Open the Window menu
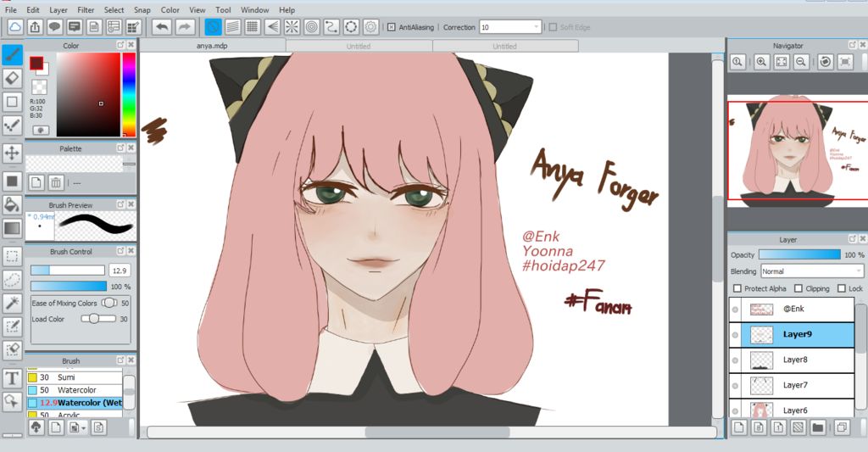 coord(254,10)
